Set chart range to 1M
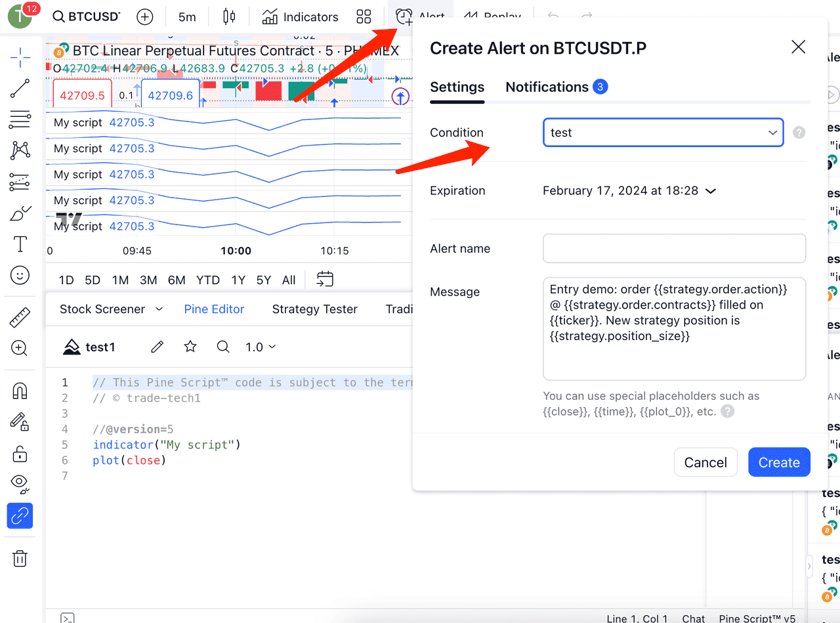Viewport: 840px width, 623px height. (x=120, y=280)
